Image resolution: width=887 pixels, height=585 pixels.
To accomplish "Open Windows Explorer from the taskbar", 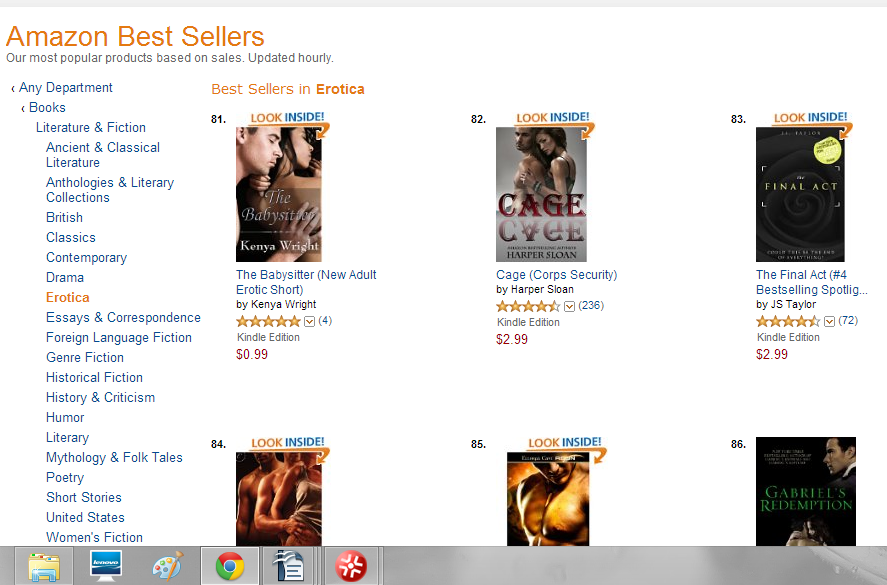I will tap(44, 566).
